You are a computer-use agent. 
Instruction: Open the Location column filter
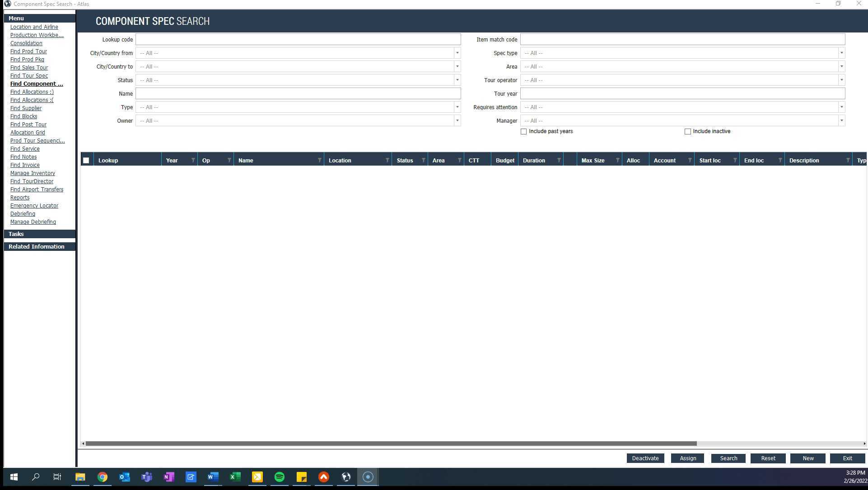(387, 160)
